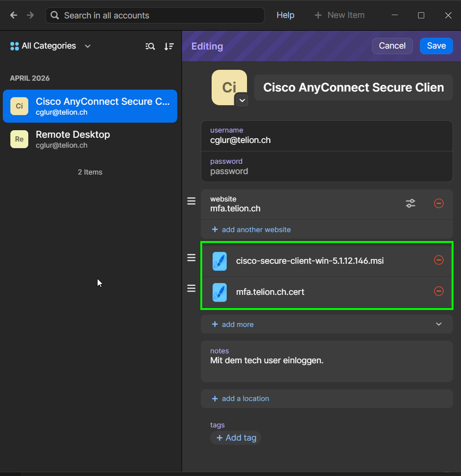
Task: Click add another website link
Action: pyautogui.click(x=251, y=229)
